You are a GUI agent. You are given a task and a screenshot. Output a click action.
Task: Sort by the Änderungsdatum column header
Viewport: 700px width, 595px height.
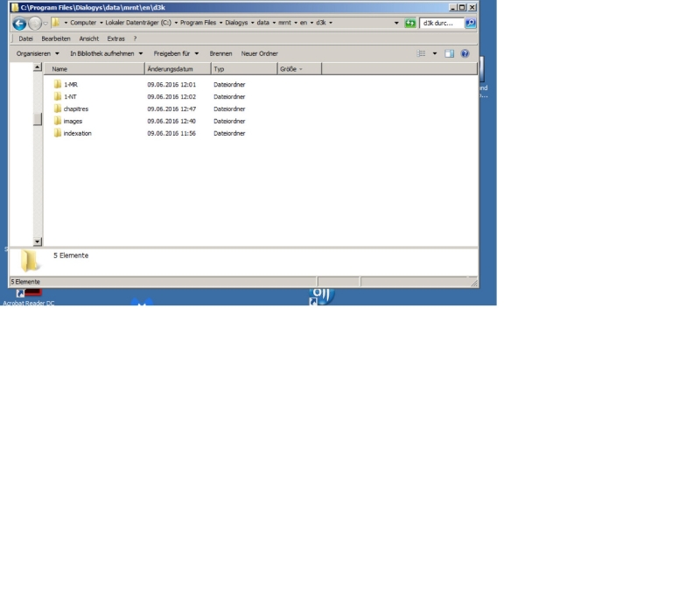coord(178,68)
